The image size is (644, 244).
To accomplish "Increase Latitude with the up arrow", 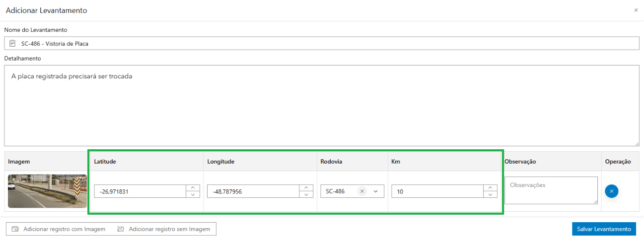I will pyautogui.click(x=193, y=188).
